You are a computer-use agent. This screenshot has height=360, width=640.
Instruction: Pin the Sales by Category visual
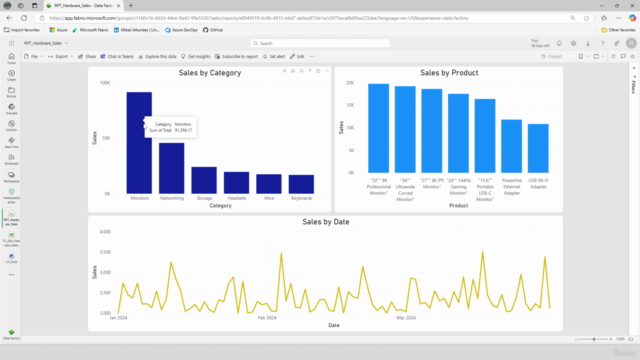(x=284, y=71)
